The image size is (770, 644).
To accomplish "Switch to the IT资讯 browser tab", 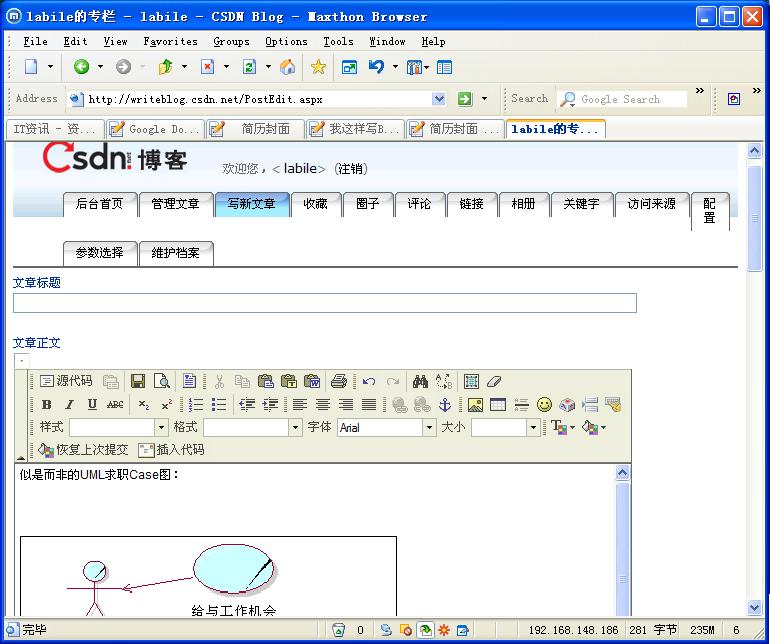I will click(55, 129).
